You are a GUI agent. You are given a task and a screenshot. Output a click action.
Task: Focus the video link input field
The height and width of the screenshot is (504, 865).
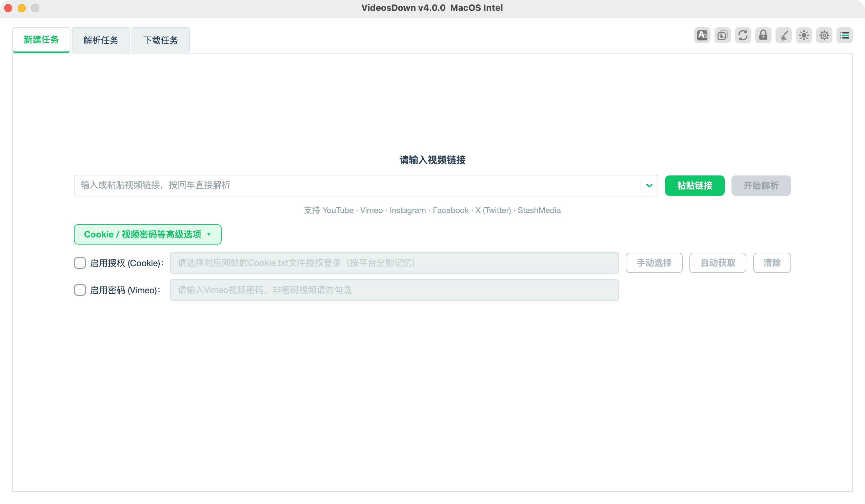click(357, 186)
